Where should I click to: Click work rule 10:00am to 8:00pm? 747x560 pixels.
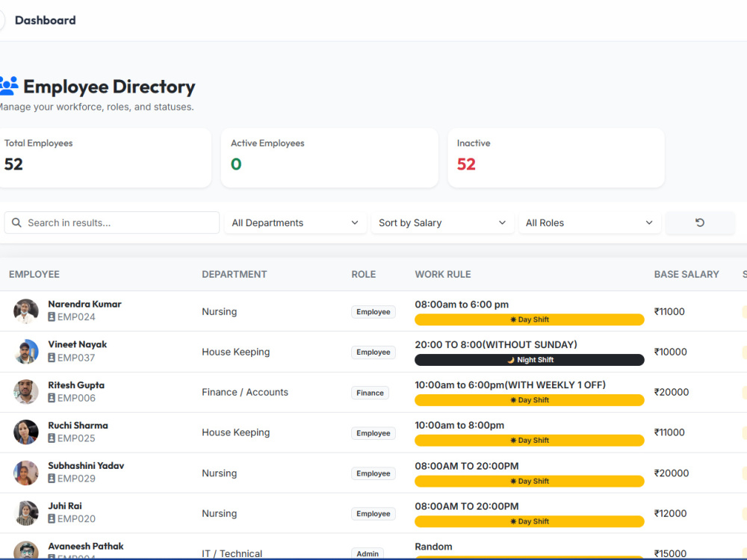[459, 426]
